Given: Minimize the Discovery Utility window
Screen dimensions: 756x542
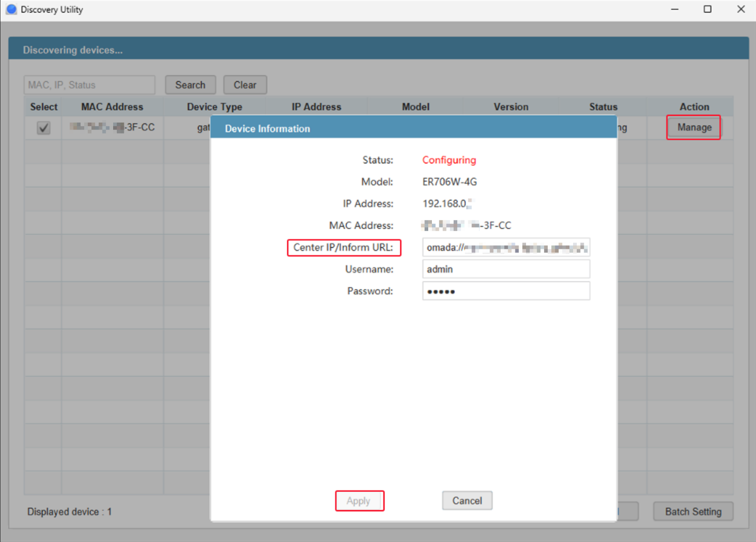Looking at the screenshot, I should 675,10.
